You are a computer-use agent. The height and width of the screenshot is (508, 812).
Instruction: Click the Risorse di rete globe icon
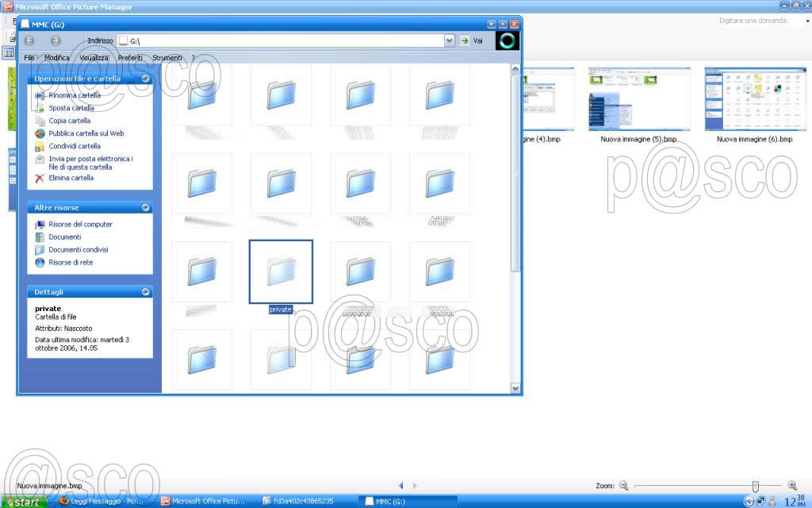click(x=40, y=263)
